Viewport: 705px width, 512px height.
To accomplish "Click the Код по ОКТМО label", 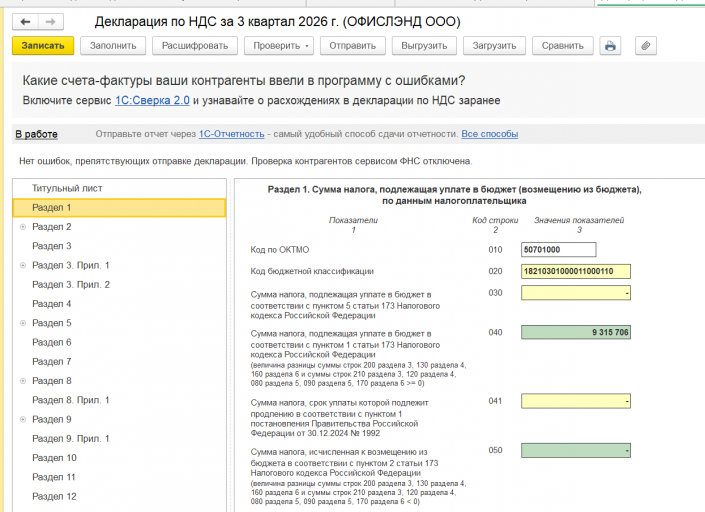I will coord(280,250).
